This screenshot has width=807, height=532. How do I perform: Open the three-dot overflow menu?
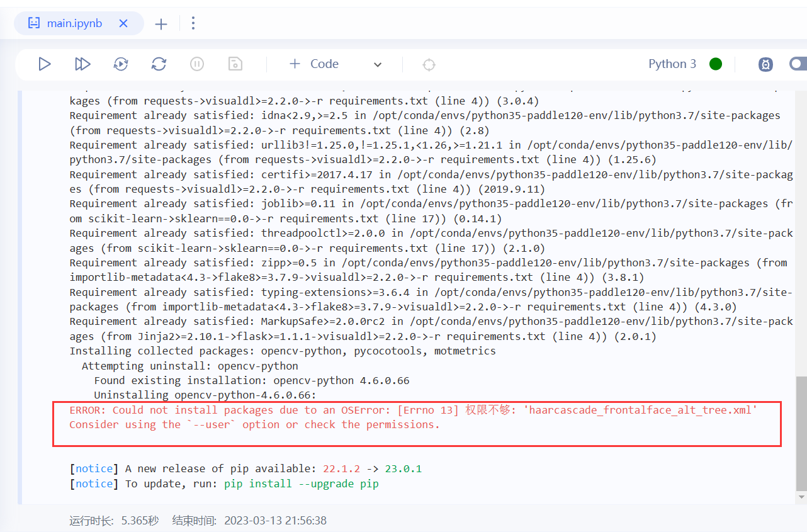[193, 23]
